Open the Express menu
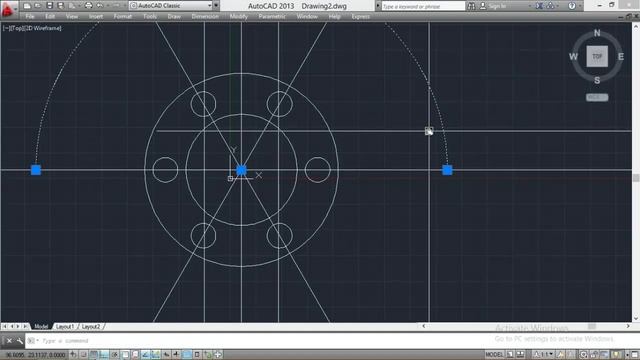 point(361,16)
